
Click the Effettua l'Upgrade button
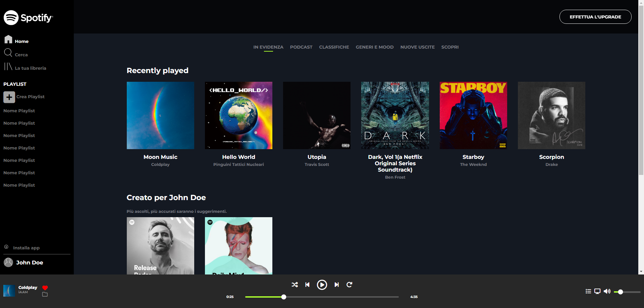[x=595, y=17]
